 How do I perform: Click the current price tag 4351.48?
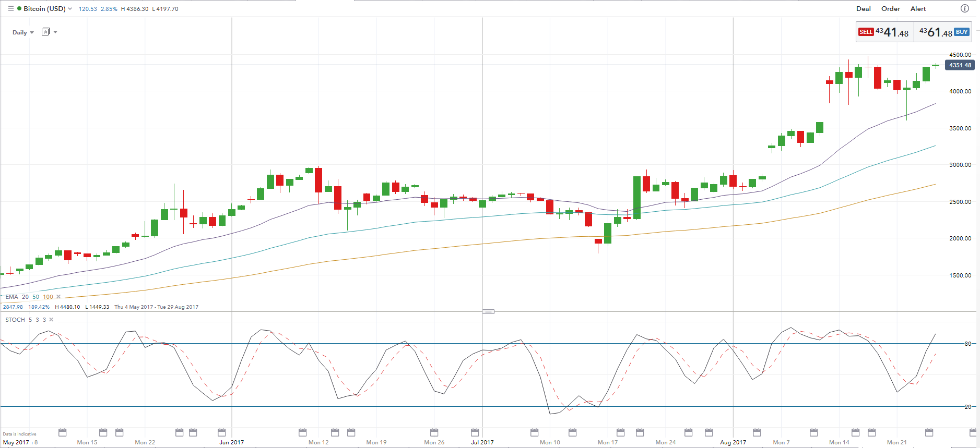point(960,65)
